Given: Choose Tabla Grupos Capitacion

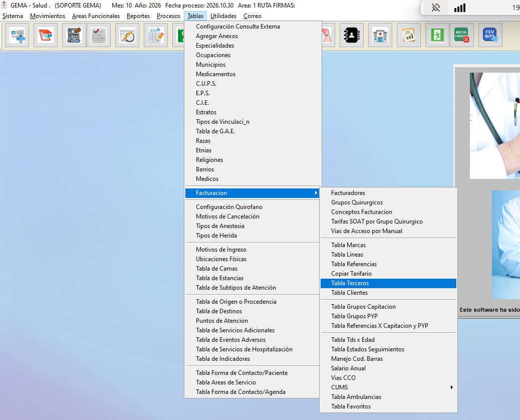Looking at the screenshot, I should [388, 307].
